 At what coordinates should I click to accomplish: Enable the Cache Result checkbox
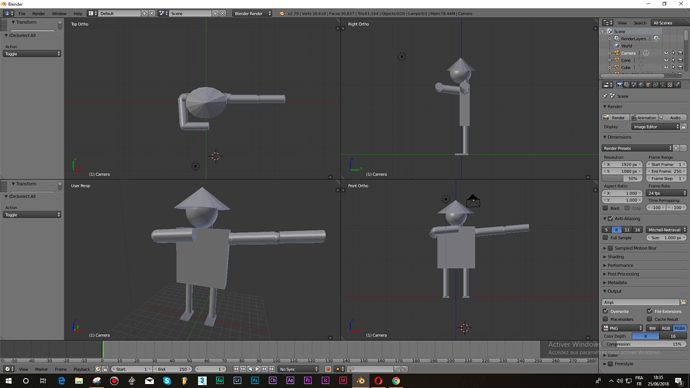point(650,319)
